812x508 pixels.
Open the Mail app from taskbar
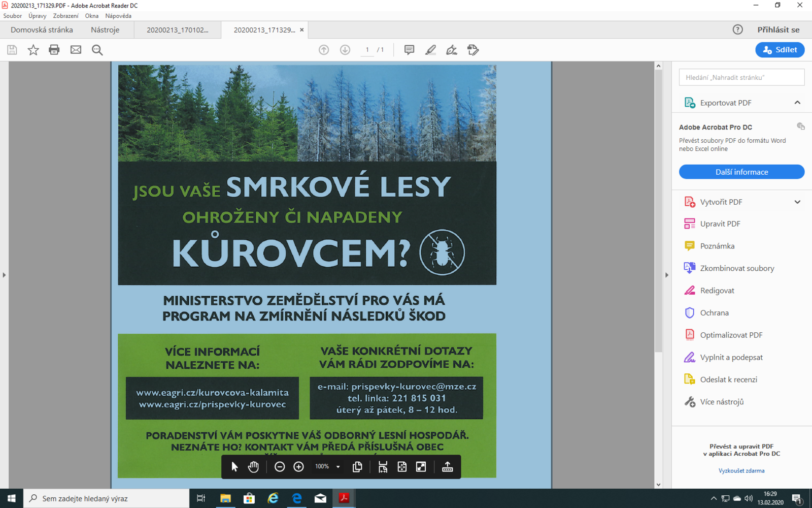point(320,498)
